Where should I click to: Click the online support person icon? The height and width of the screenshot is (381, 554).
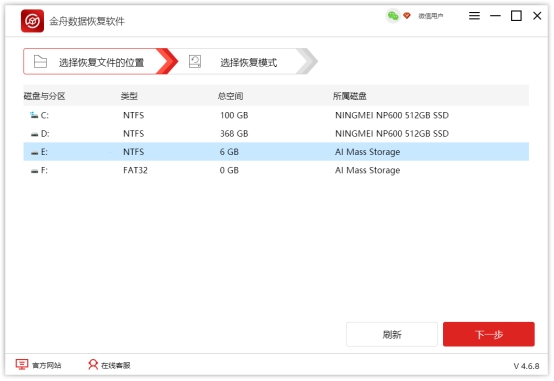click(x=93, y=364)
